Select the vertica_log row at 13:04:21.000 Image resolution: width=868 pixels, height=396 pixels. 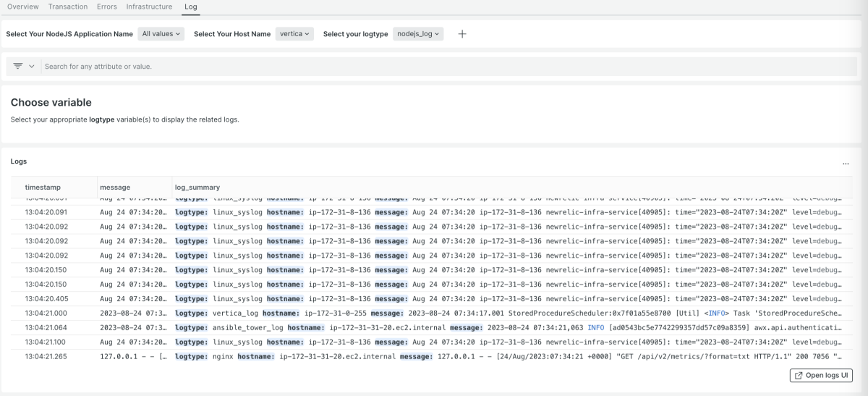point(434,313)
